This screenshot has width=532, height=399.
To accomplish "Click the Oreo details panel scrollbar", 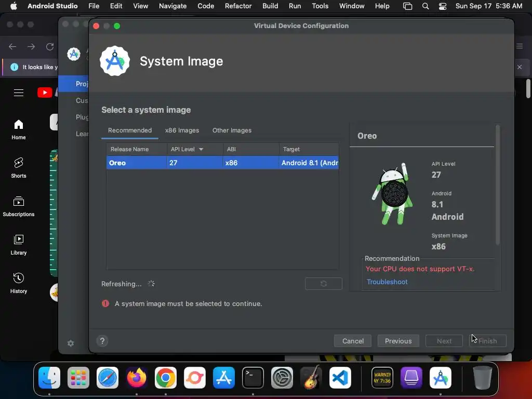I will point(498,185).
